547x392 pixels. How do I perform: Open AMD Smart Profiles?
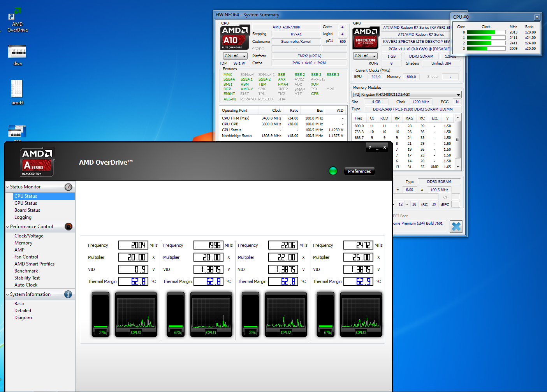tap(34, 264)
